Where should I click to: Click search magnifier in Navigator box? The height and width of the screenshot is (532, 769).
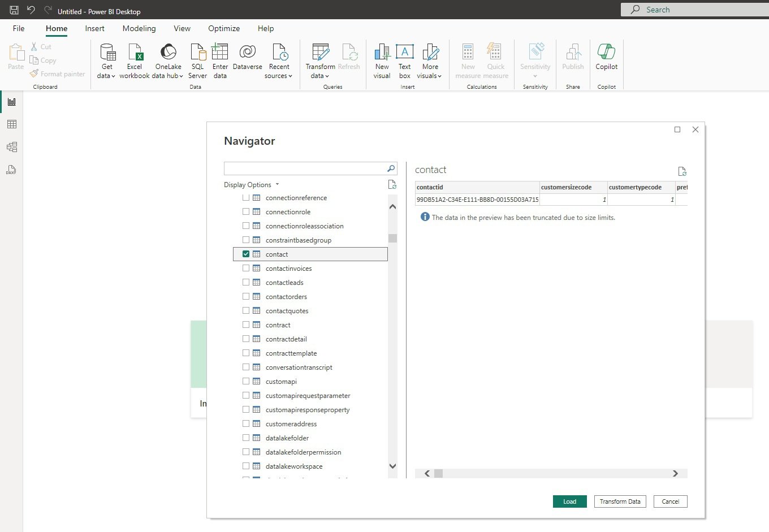(x=391, y=168)
